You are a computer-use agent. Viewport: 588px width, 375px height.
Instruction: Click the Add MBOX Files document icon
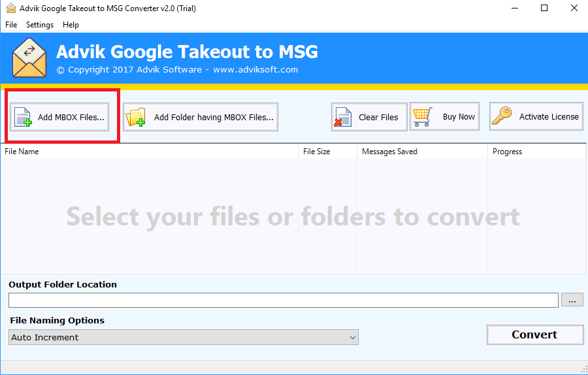23,117
